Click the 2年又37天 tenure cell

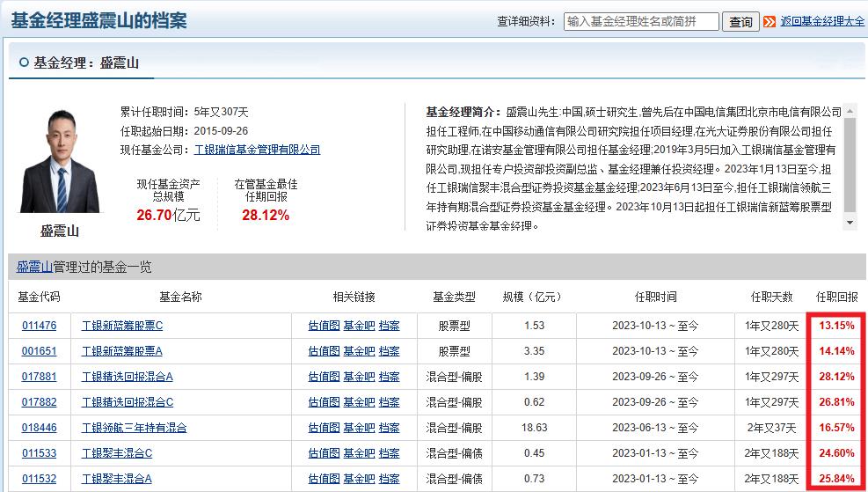point(771,428)
